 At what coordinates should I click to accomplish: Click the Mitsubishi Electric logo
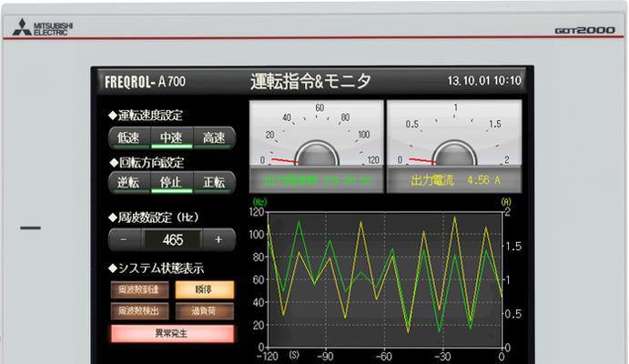43,28
